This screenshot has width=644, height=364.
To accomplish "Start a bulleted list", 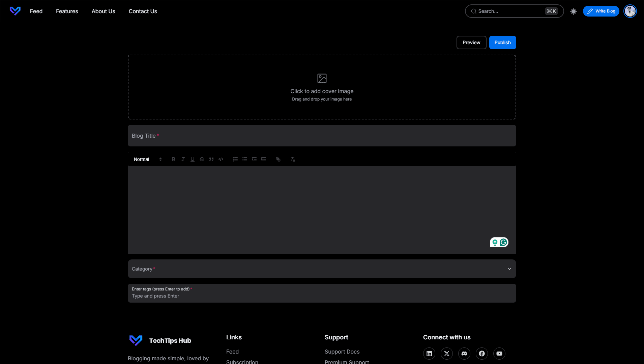I will pyautogui.click(x=245, y=159).
